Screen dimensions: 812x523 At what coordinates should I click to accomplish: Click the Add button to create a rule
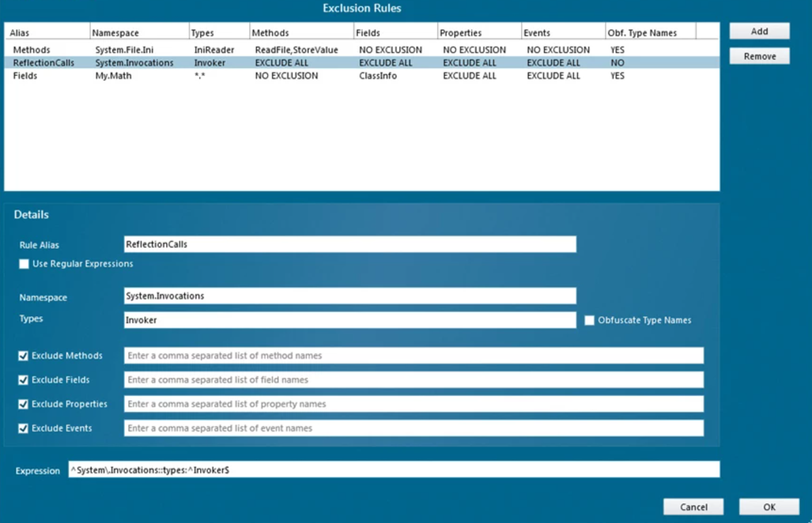tap(758, 30)
